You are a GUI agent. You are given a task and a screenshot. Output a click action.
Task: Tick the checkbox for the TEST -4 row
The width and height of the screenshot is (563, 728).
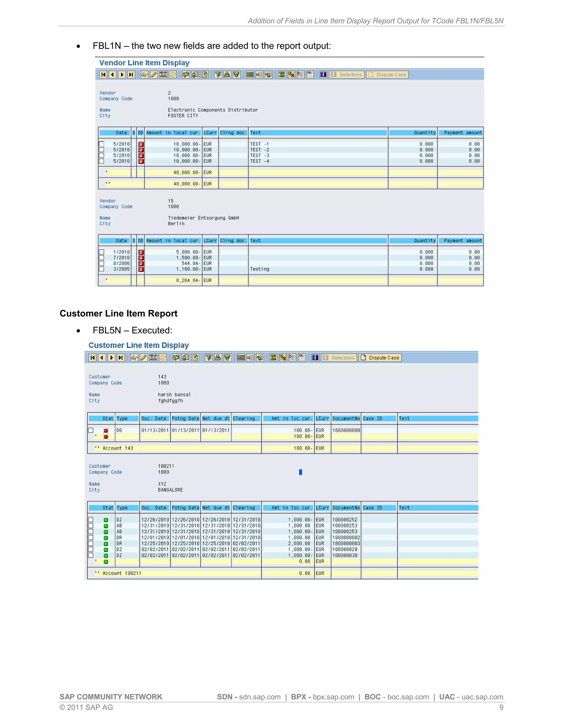tap(101, 161)
